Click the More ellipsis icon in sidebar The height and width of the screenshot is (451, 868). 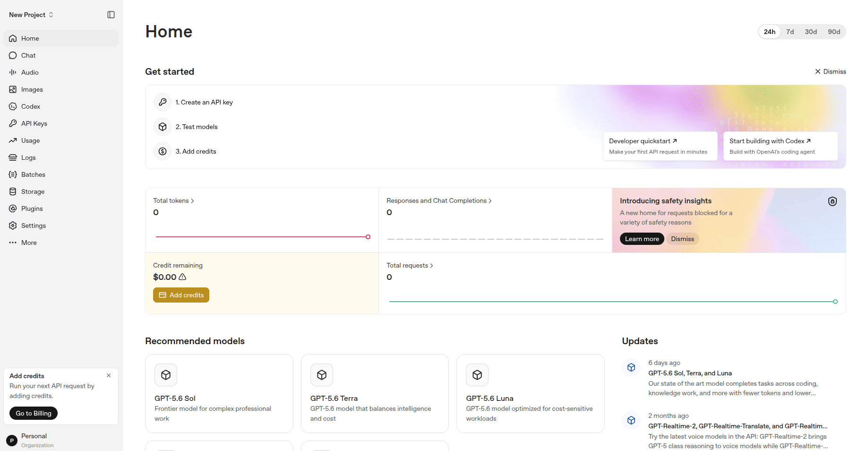13,243
